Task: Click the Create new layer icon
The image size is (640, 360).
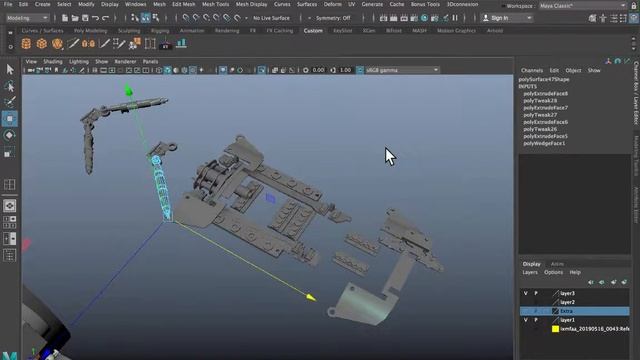Action: [613, 282]
